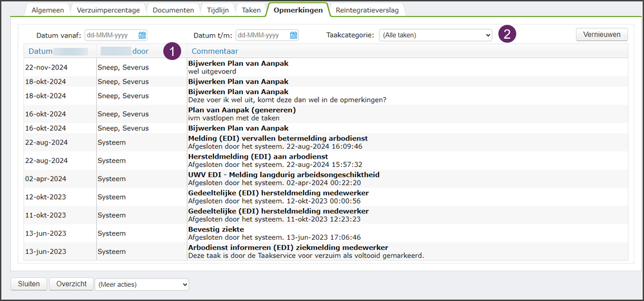The width and height of the screenshot is (644, 301).
Task: Click the Vernieuwen button
Action: (x=602, y=35)
